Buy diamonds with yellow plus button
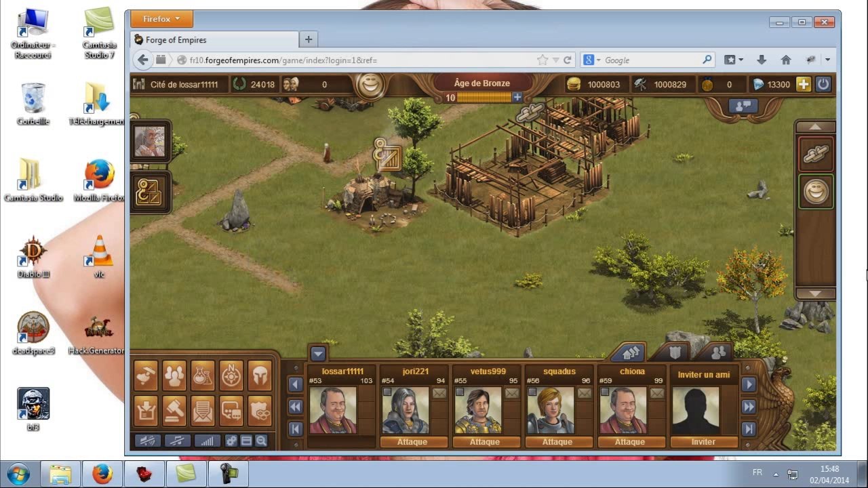Screen dimensions: 868x488 tap(803, 84)
